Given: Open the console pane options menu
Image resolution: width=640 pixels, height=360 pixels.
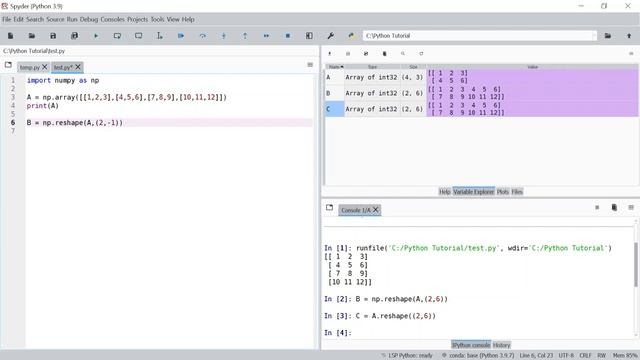Looking at the screenshot, I should [x=631, y=208].
